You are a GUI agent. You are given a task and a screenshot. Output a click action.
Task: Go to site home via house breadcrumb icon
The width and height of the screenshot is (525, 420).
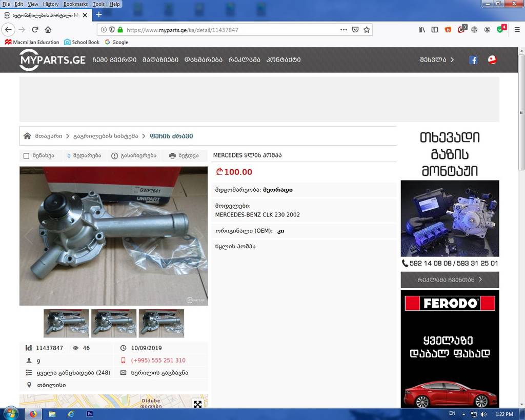pos(28,136)
